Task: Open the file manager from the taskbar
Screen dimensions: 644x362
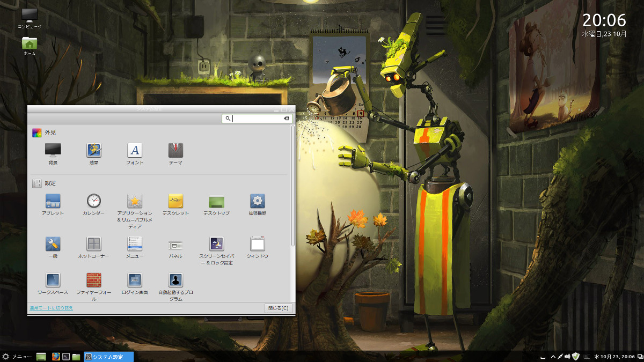Action: pyautogui.click(x=76, y=357)
